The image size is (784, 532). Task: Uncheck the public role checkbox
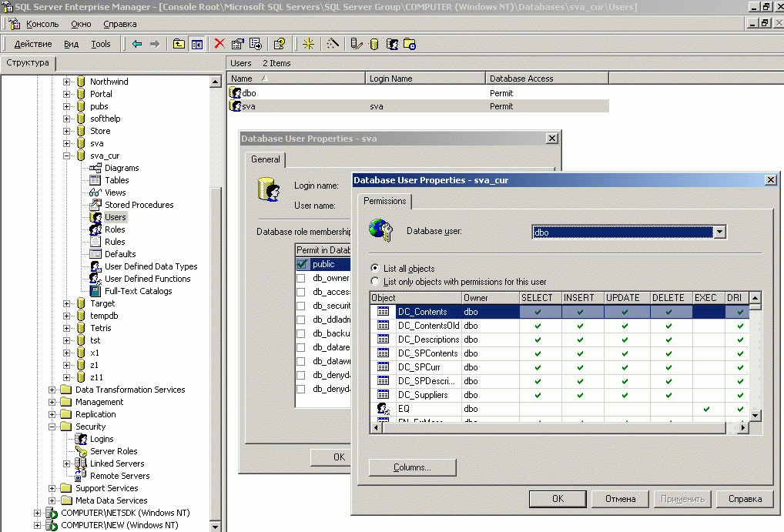coord(301,264)
